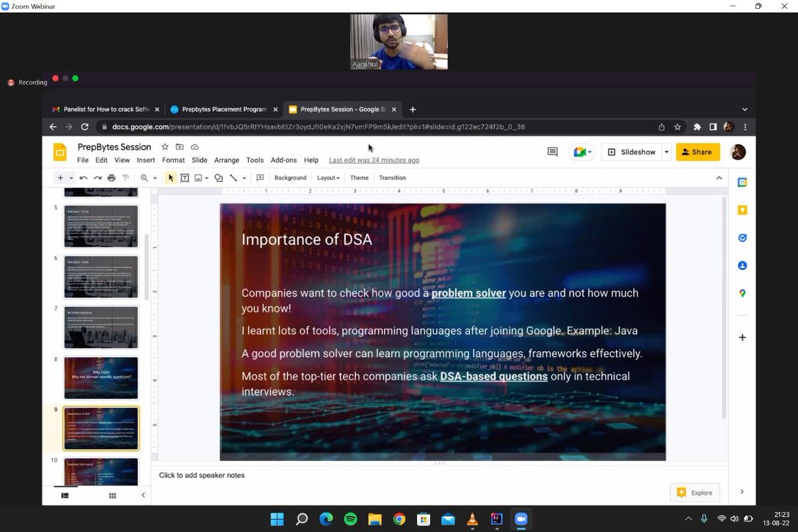Open Zoom level dropdown arrow

[155, 178]
